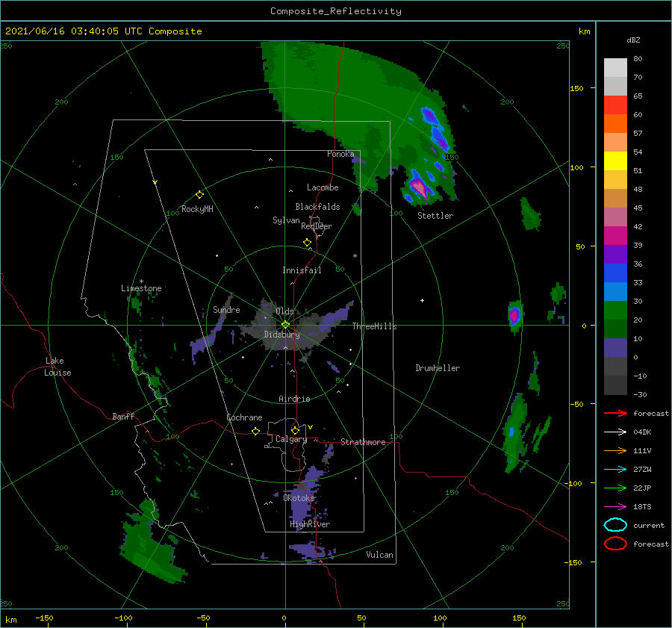Viewport: 672px width, 628px height.
Task: Click the yellow diamond marker beside RockyMH
Action: point(199,195)
